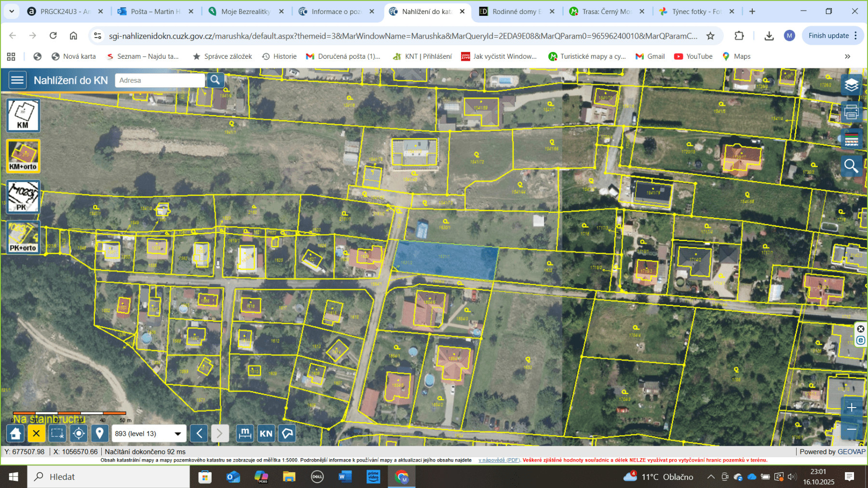Select the polygon drawing tool
868x488 pixels.
click(287, 433)
